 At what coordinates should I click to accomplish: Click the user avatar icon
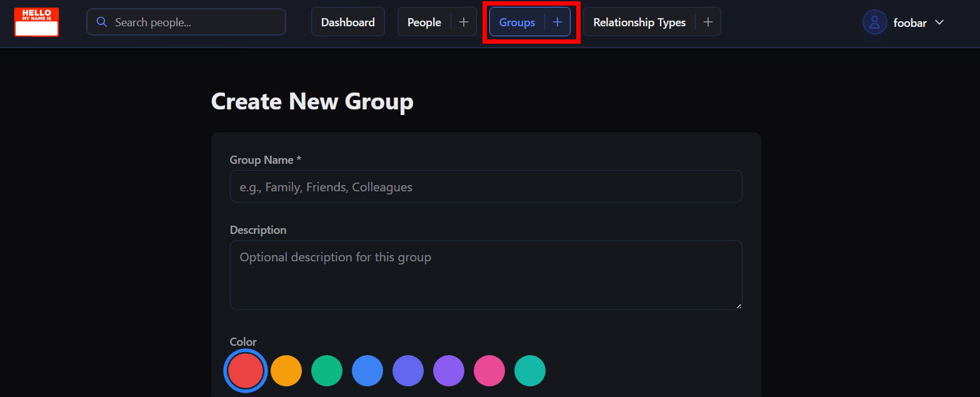point(874,23)
